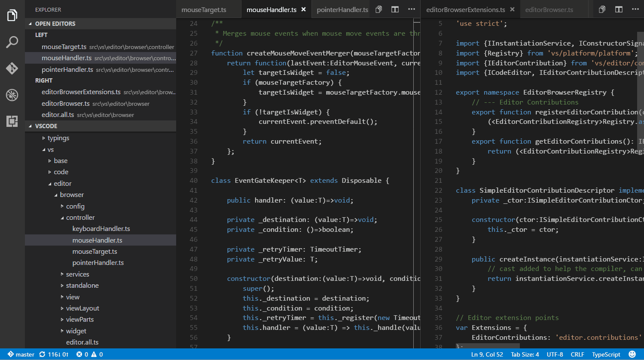
Task: Split the editor using the split icon
Action: coord(394,9)
